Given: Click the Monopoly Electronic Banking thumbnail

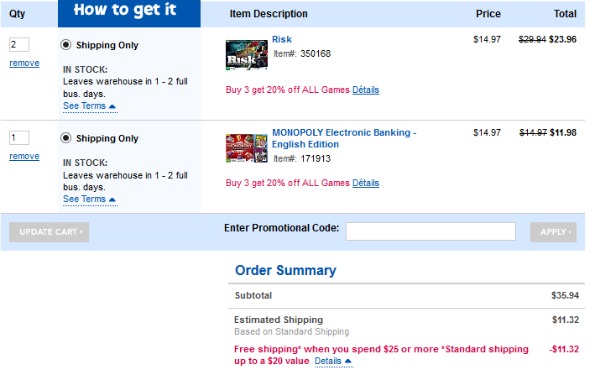Looking at the screenshot, I should pyautogui.click(x=247, y=148).
